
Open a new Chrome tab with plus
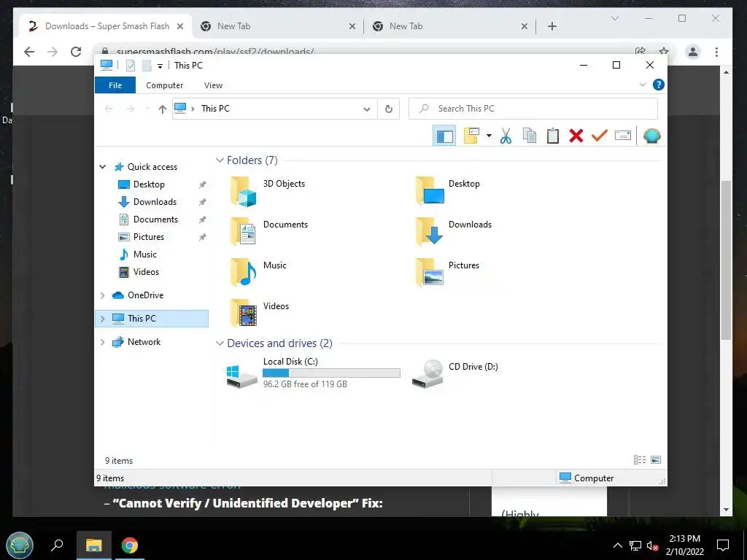tap(552, 26)
